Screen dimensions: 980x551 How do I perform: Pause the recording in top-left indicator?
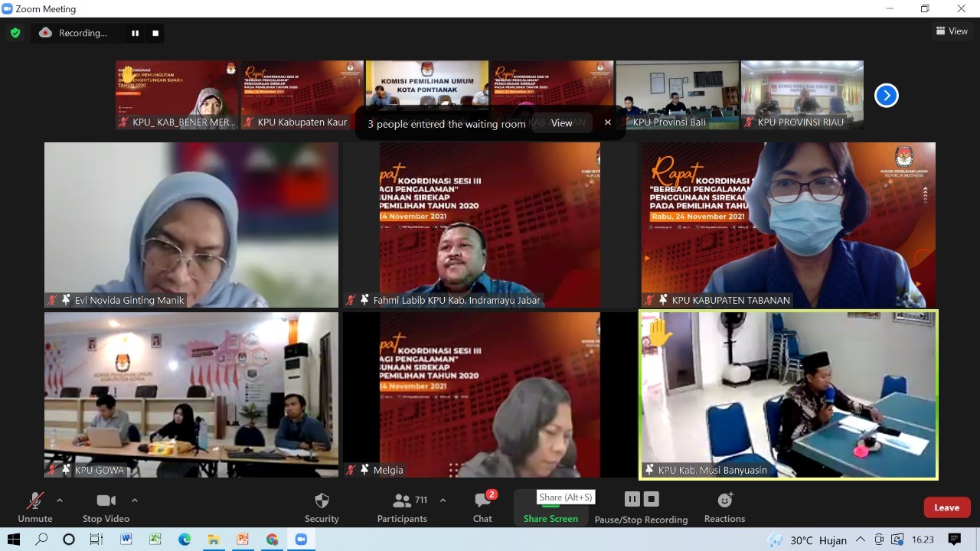coord(136,33)
